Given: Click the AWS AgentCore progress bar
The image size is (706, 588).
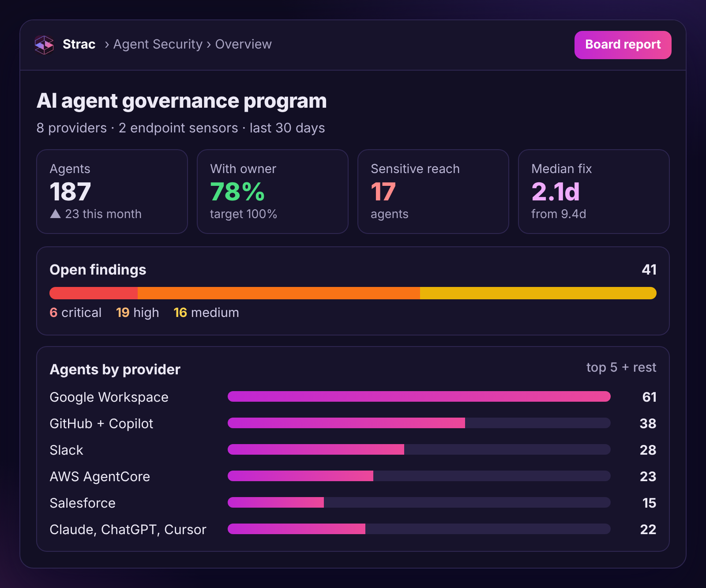Looking at the screenshot, I should coord(419,476).
